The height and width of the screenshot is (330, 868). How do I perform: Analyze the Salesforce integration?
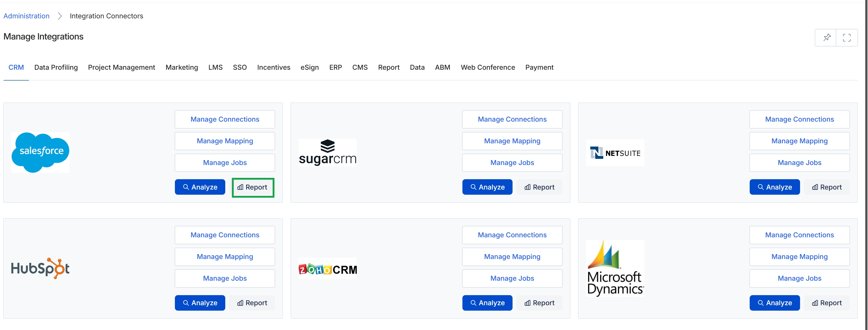tap(200, 187)
